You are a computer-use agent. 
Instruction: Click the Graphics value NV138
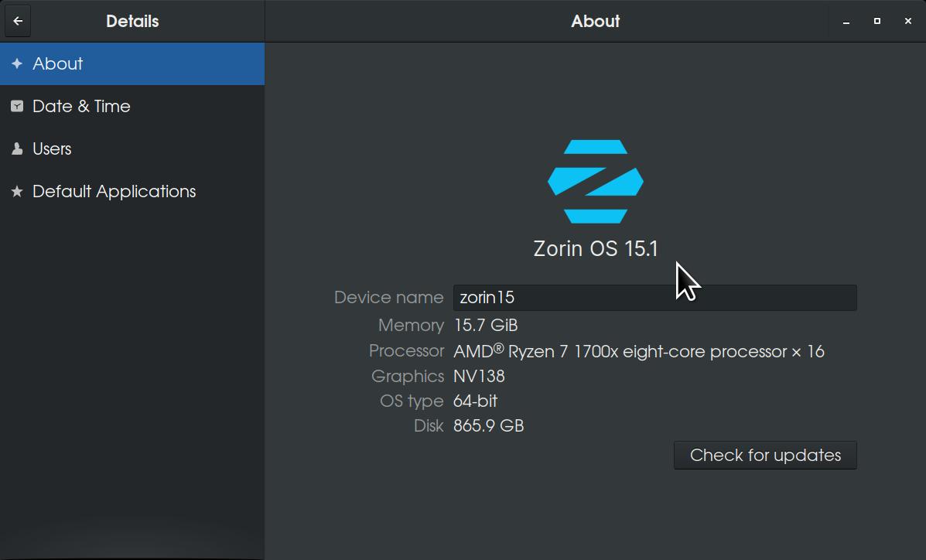479,376
